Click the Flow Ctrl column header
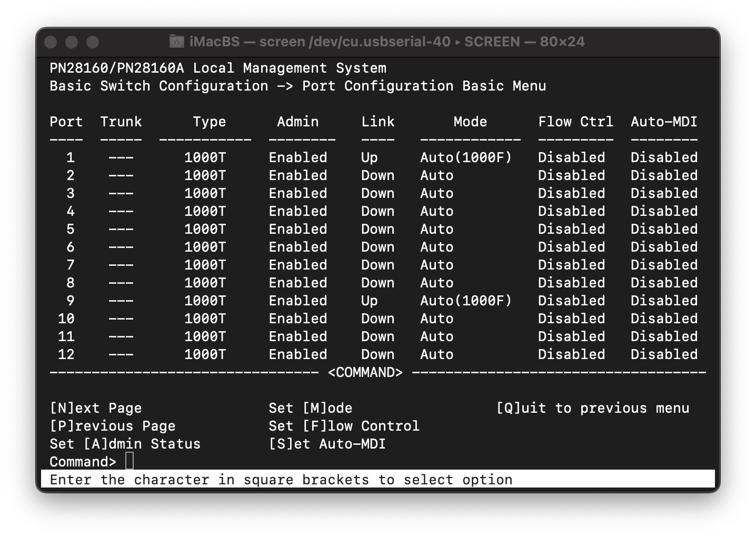This screenshot has width=756, height=537. [x=576, y=122]
